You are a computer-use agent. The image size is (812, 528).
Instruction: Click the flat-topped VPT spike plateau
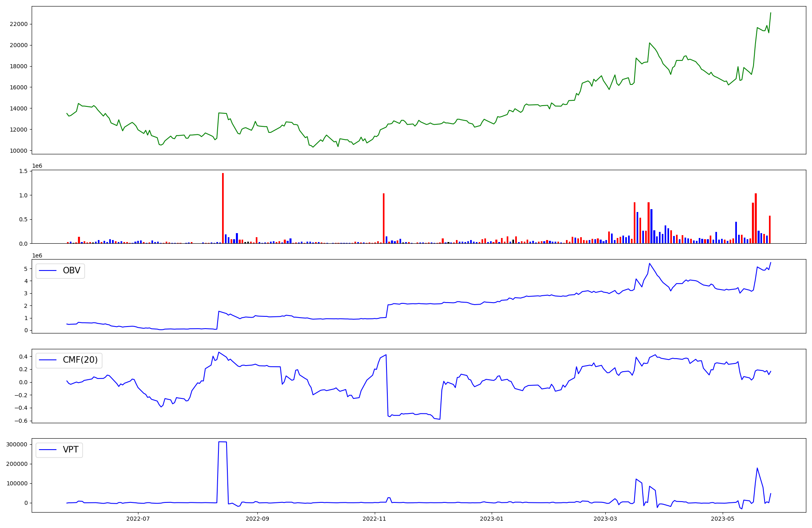222,441
